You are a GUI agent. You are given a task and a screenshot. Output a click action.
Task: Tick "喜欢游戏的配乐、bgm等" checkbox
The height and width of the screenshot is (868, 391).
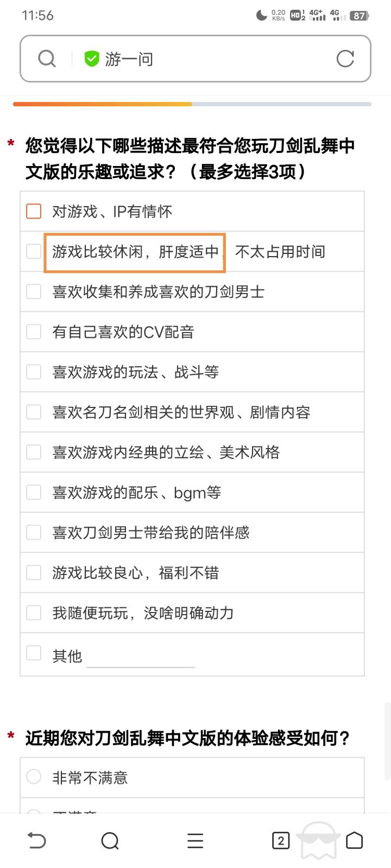(34, 492)
